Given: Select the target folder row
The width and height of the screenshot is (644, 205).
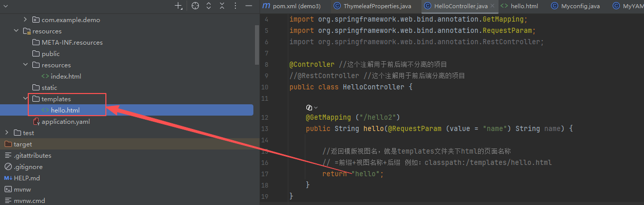Looking at the screenshot, I should (126, 144).
